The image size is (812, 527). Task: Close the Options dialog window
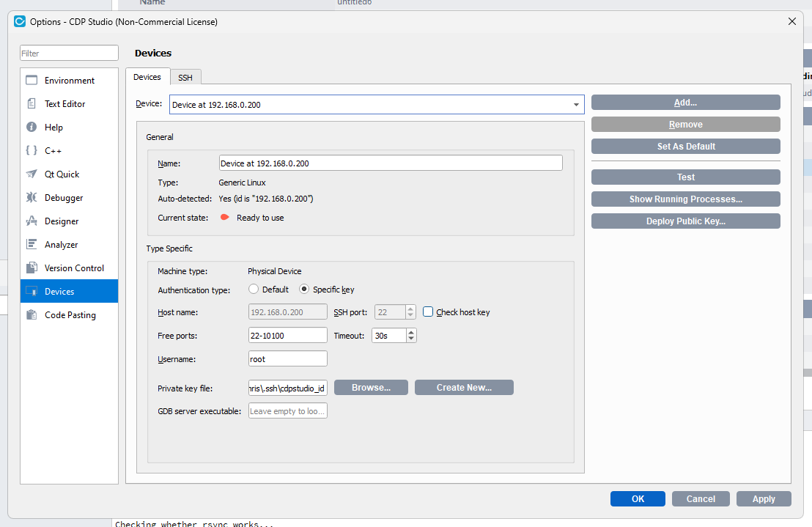pos(791,21)
